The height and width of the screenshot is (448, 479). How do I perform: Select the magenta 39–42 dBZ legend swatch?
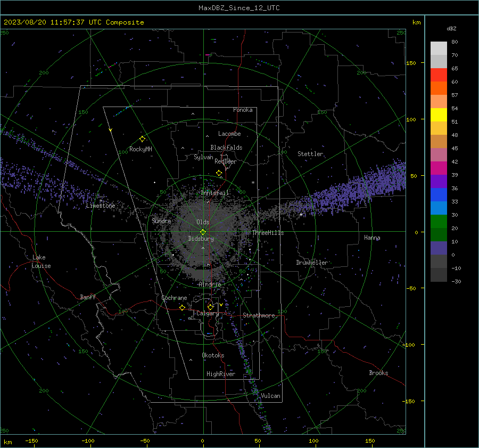coord(439,168)
